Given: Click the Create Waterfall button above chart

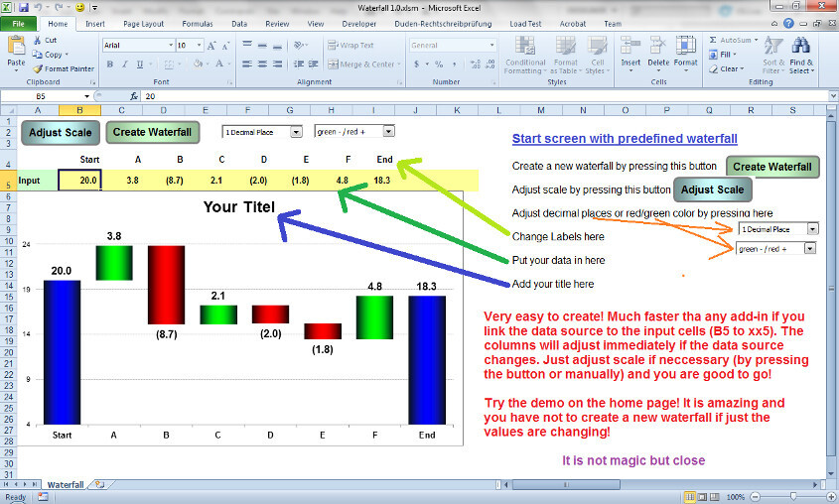Looking at the screenshot, I should click(x=153, y=132).
